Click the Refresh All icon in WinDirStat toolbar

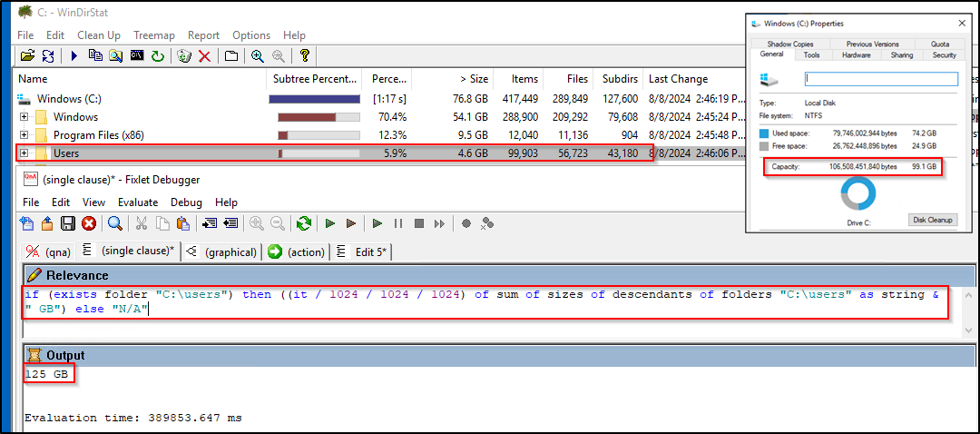(48, 55)
